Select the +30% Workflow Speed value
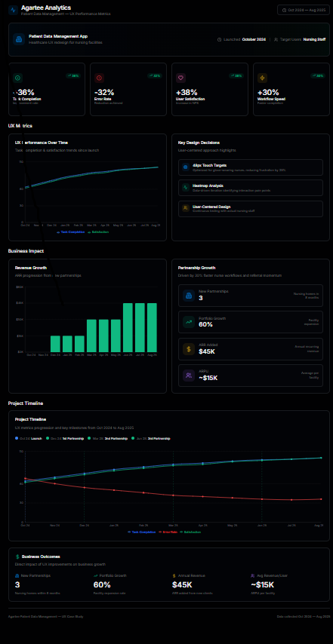Image resolution: width=333 pixels, height=644 pixels. tap(269, 92)
